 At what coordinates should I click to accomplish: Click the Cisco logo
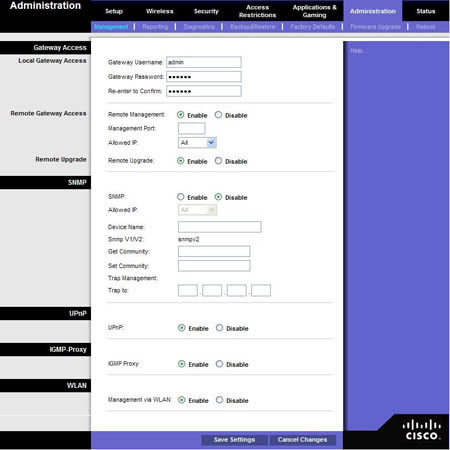pos(422,430)
